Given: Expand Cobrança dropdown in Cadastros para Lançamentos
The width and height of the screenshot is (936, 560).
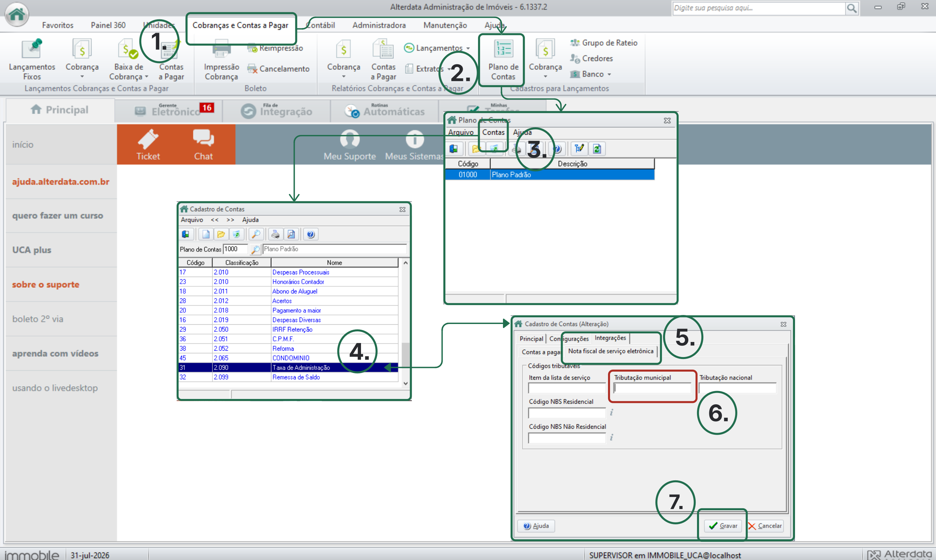Looking at the screenshot, I should click(545, 77).
